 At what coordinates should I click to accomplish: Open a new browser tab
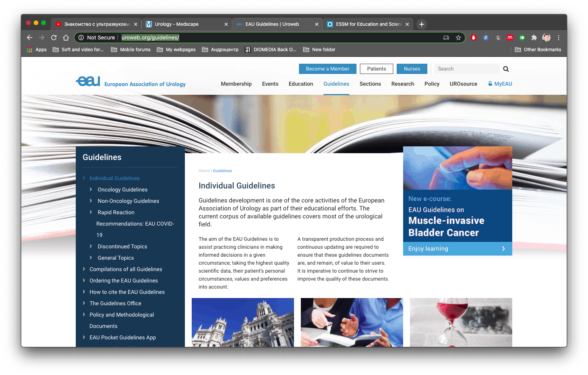(x=421, y=24)
